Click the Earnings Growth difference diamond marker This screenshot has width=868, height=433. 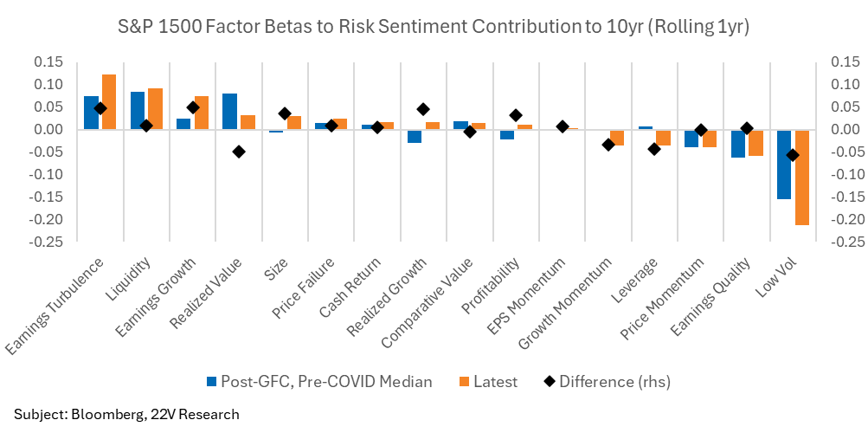(x=193, y=107)
